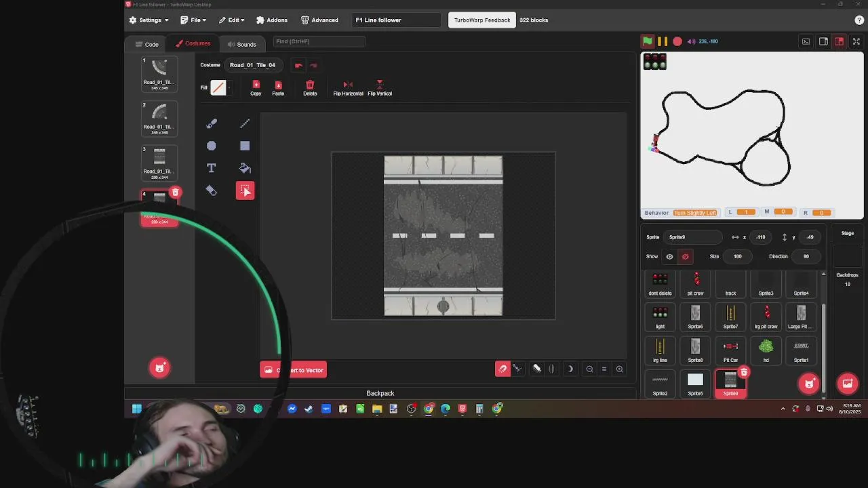
Task: Paste into the costume
Action: 278,87
